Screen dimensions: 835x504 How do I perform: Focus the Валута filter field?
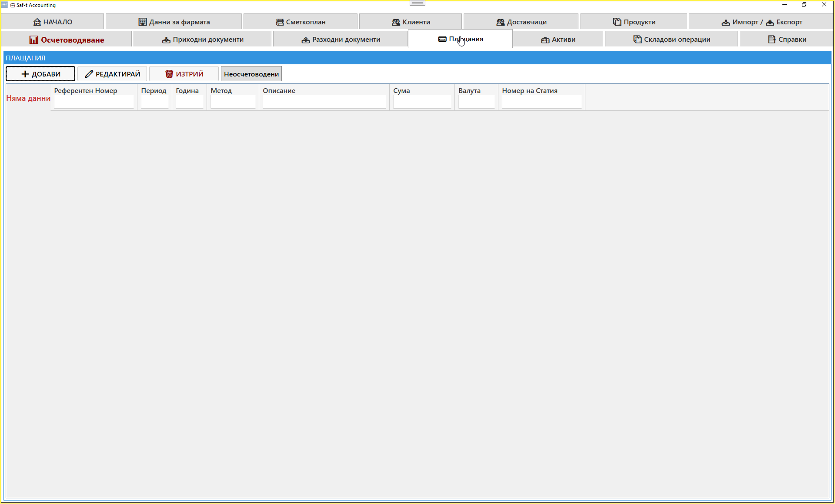pos(477,102)
